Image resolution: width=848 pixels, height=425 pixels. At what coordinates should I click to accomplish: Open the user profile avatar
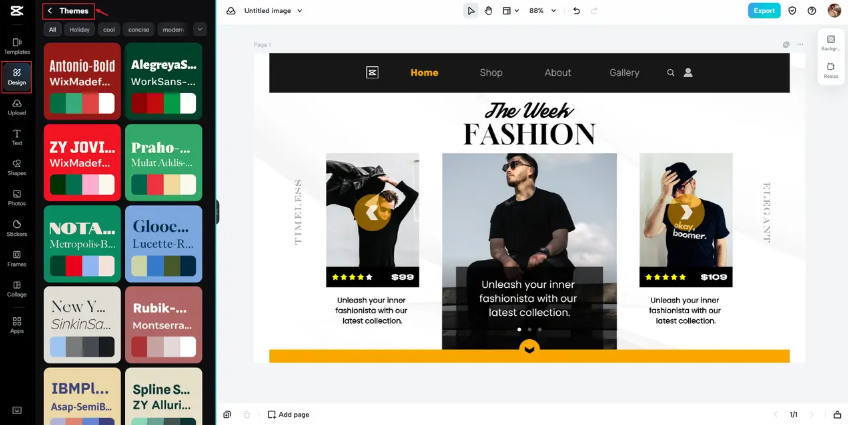[834, 10]
